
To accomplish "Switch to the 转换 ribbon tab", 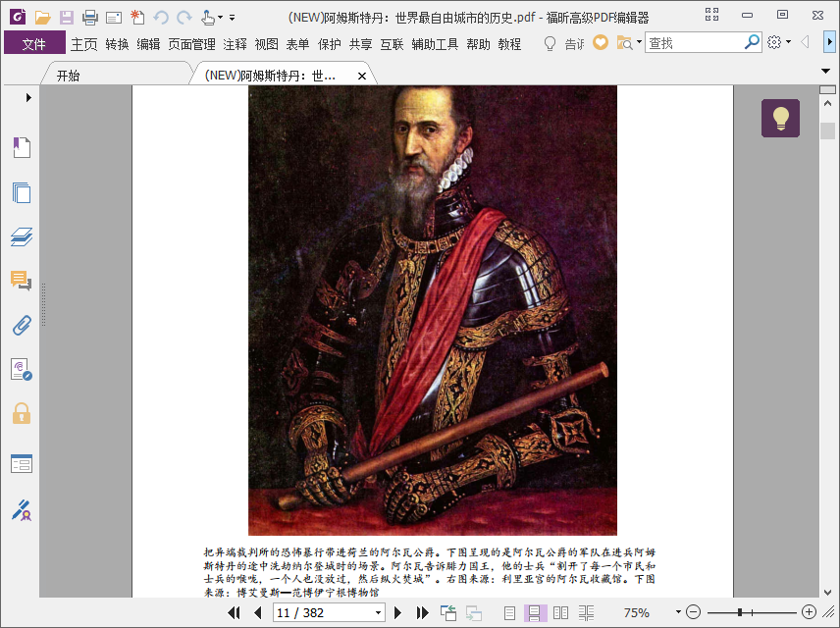I will click(x=117, y=44).
